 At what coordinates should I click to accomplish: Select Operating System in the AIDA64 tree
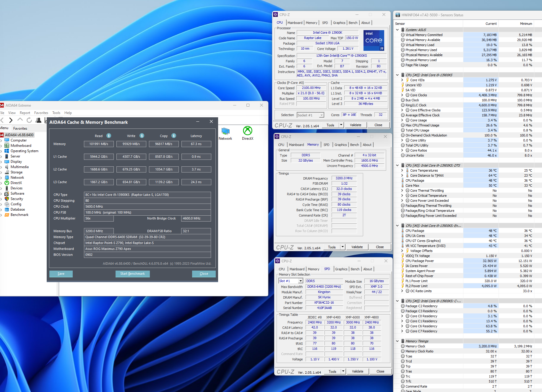point(24,151)
